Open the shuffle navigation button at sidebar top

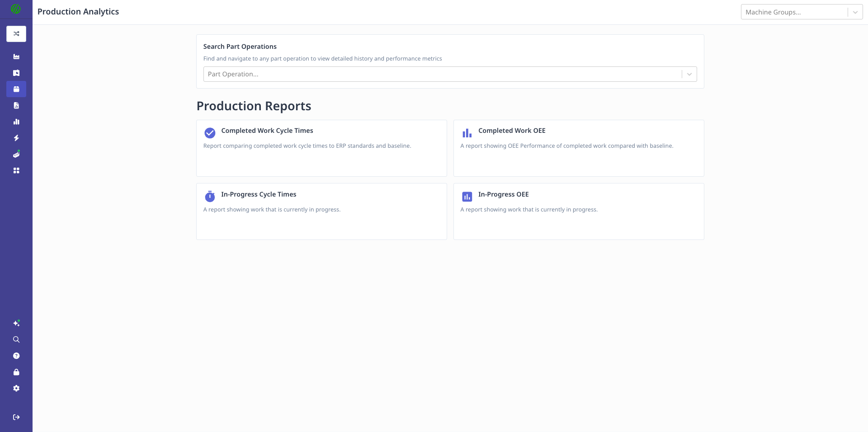point(16,33)
